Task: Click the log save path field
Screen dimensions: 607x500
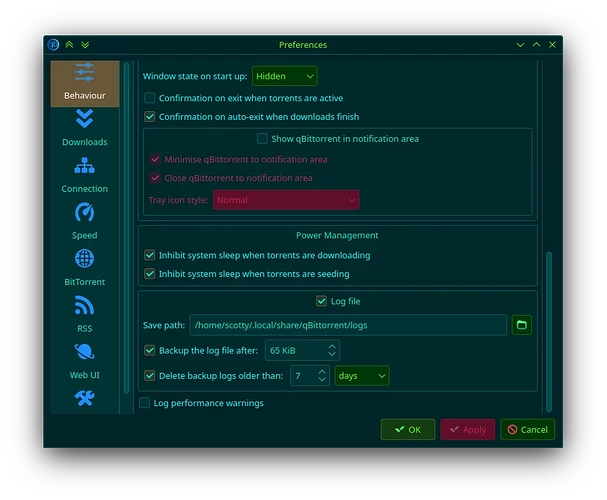Action: [348, 325]
